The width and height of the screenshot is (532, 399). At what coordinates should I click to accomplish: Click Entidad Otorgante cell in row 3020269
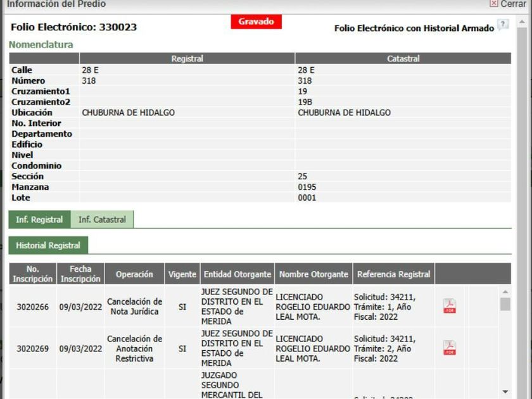click(x=237, y=348)
